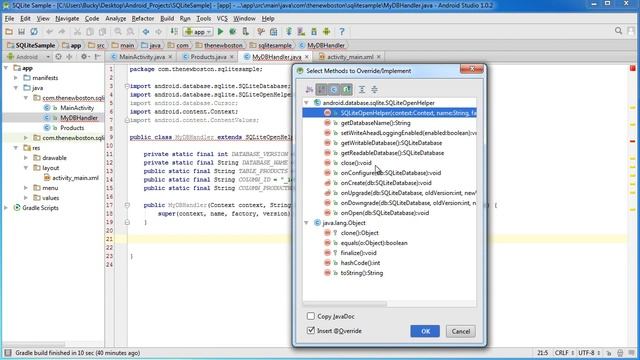Expand the manifests folder
Screen dimensions: 640x360
point(16,78)
